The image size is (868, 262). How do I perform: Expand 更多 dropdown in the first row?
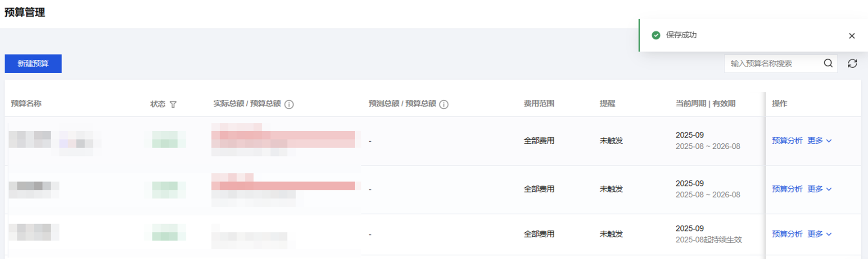point(819,141)
